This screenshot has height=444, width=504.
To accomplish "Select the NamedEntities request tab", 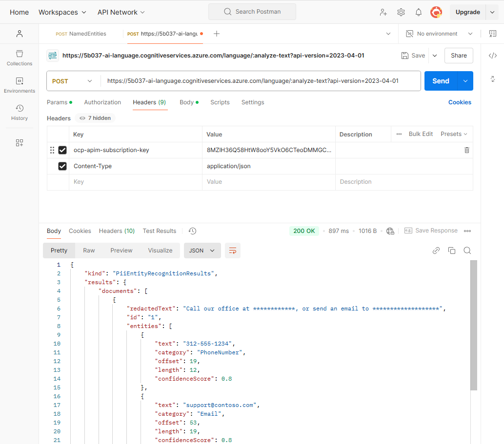I will click(81, 34).
